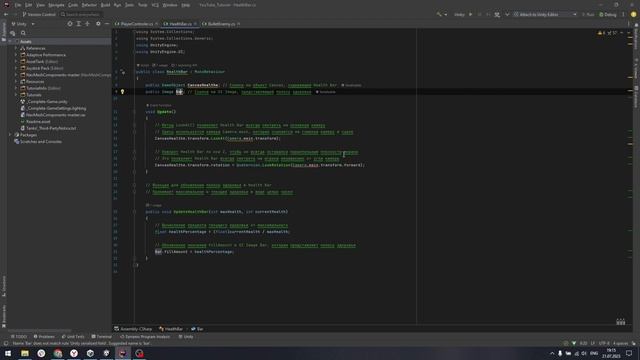Expand the Resources folder
640x360 pixels.
pos(16,81)
